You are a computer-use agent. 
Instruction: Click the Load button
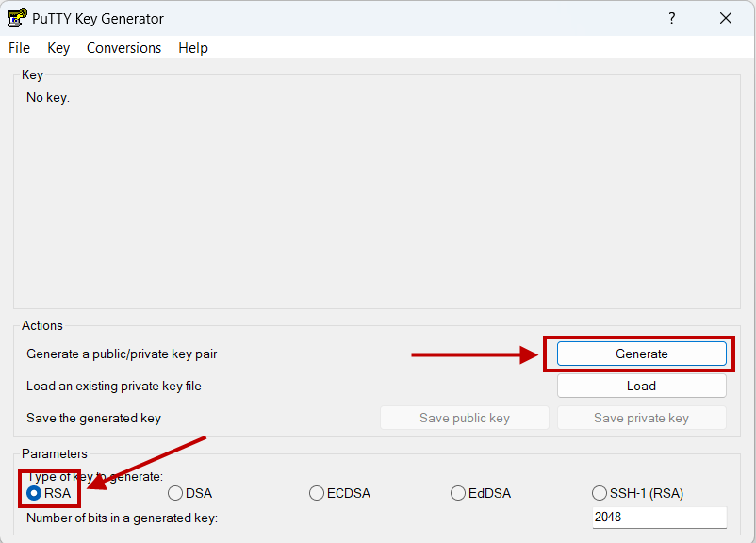pos(642,386)
